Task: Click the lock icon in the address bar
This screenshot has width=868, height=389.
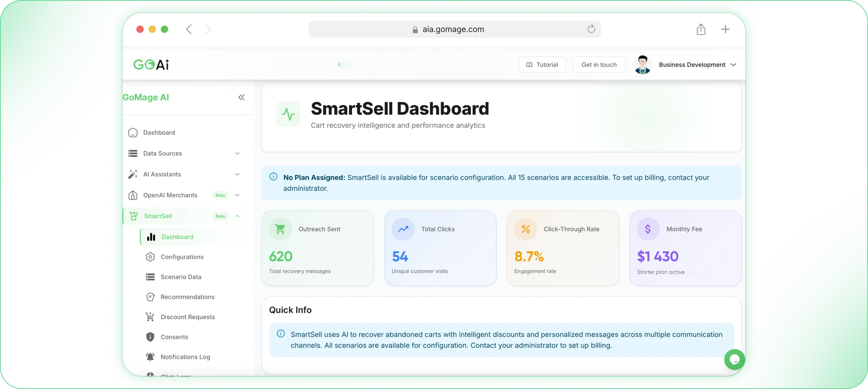Action: (415, 29)
